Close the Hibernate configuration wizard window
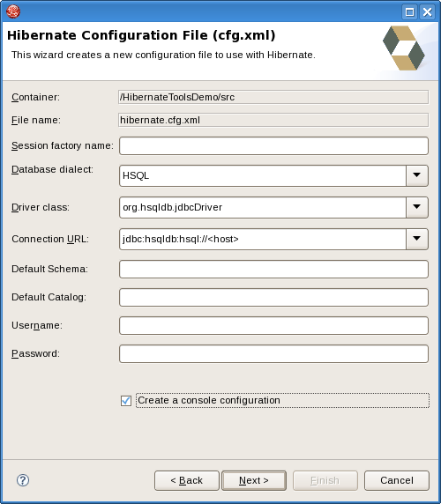Viewport: 441px width, 504px height. coord(427,12)
